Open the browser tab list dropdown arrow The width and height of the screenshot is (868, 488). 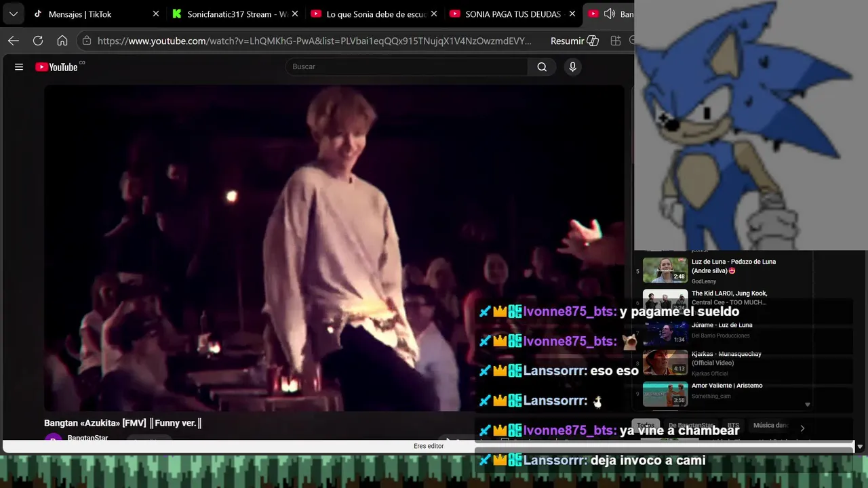click(x=13, y=14)
